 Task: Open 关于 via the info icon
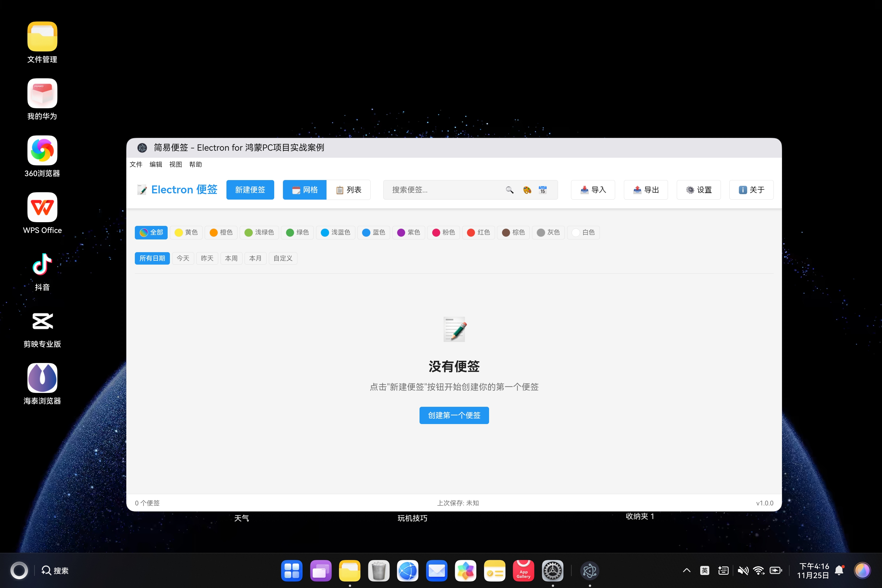751,190
